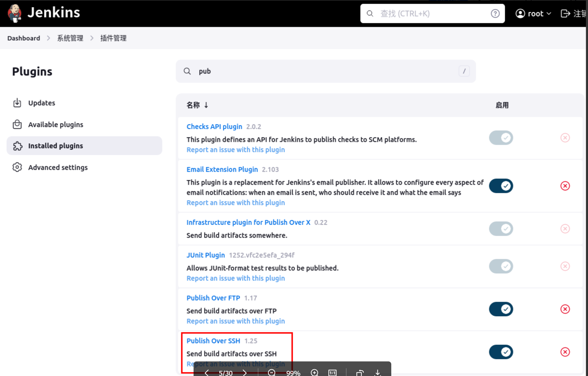Screen dimensions: 588x376
Task: Open JUnit Plugin link
Action: click(x=205, y=255)
